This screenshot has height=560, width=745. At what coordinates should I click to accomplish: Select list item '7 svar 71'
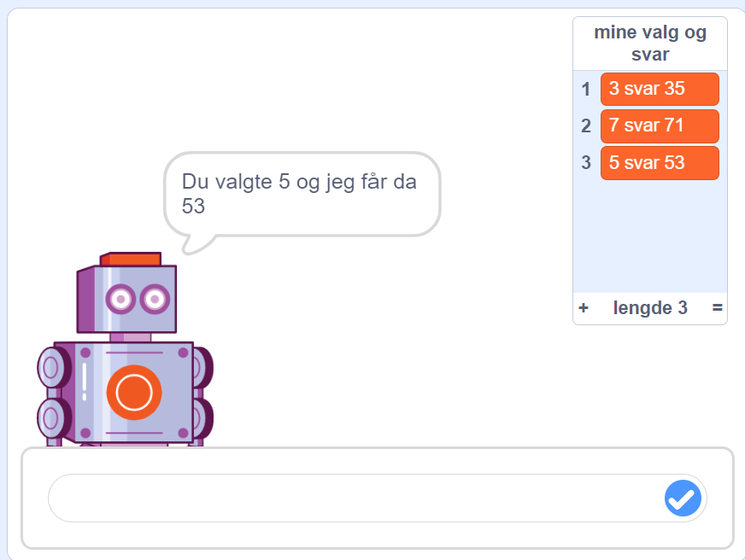(660, 125)
